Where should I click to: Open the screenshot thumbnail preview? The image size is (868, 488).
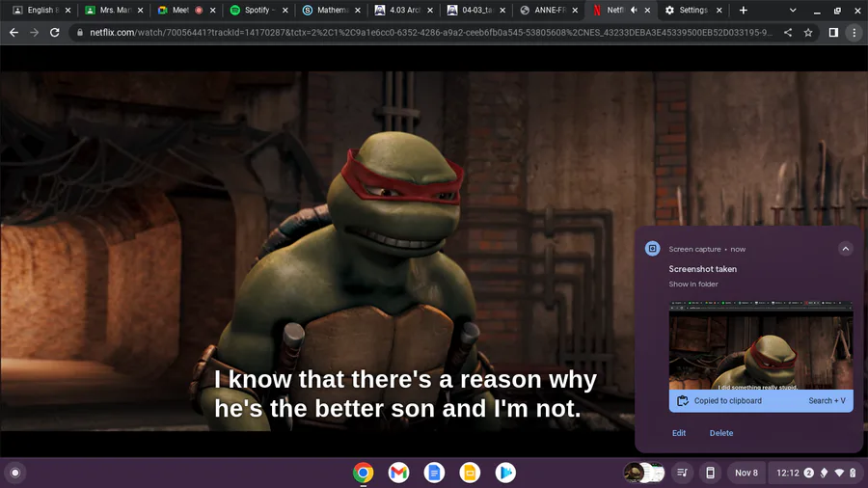761,345
